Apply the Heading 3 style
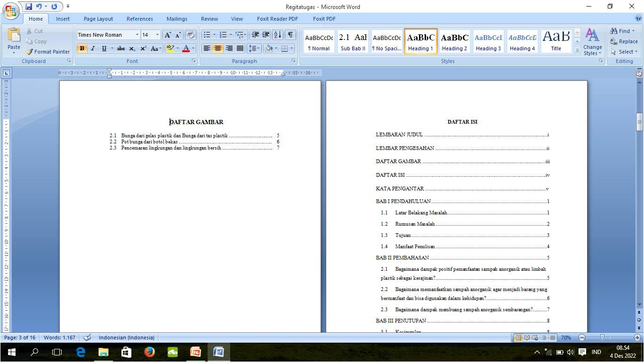The width and height of the screenshot is (644, 362). point(488,41)
